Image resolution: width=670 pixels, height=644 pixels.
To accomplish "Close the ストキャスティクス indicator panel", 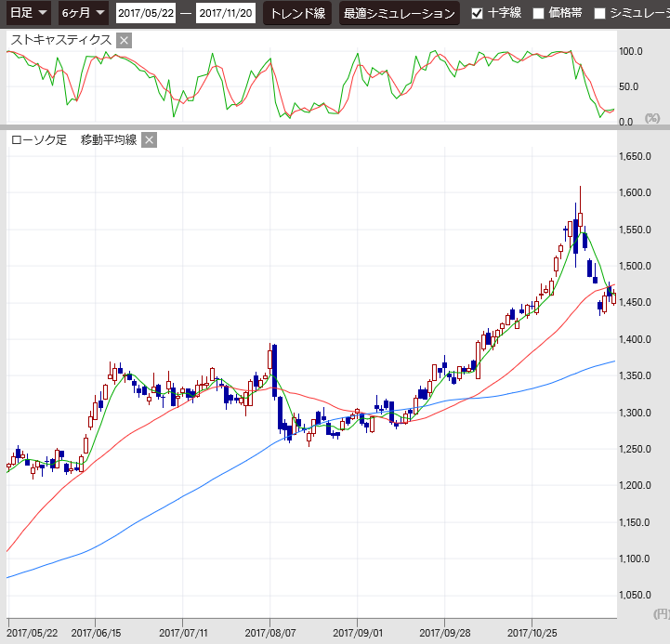I will point(125,40).
